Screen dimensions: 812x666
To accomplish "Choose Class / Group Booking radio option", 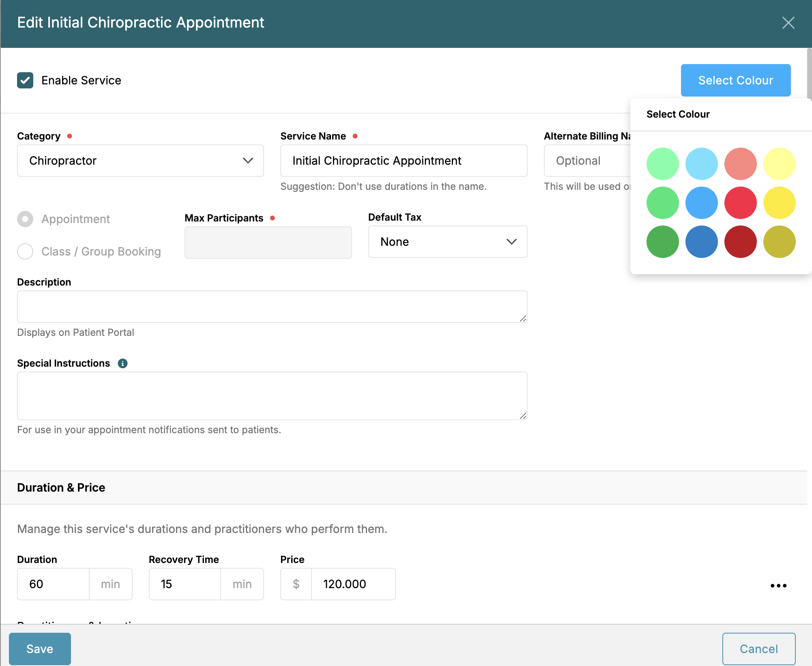I will pyautogui.click(x=25, y=251).
